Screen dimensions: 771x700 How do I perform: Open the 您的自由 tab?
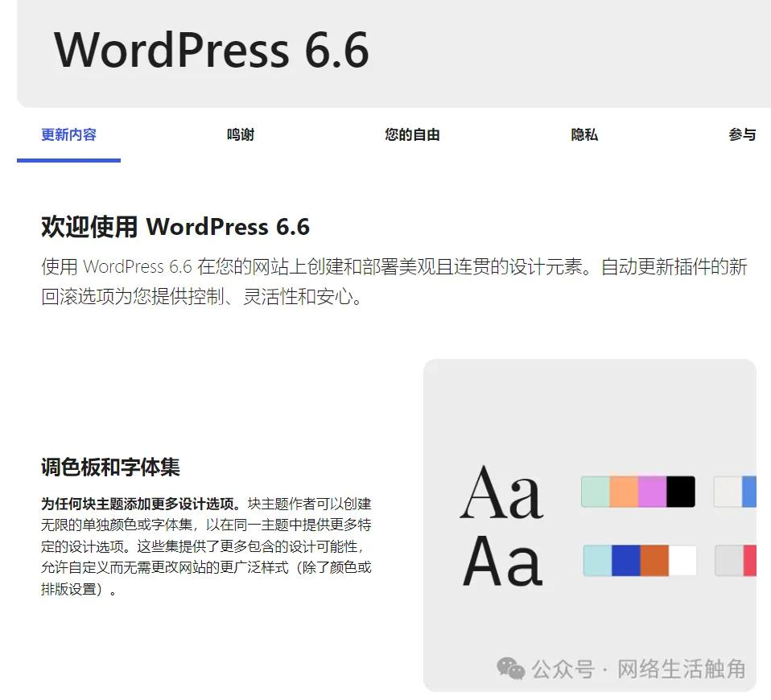coord(412,134)
